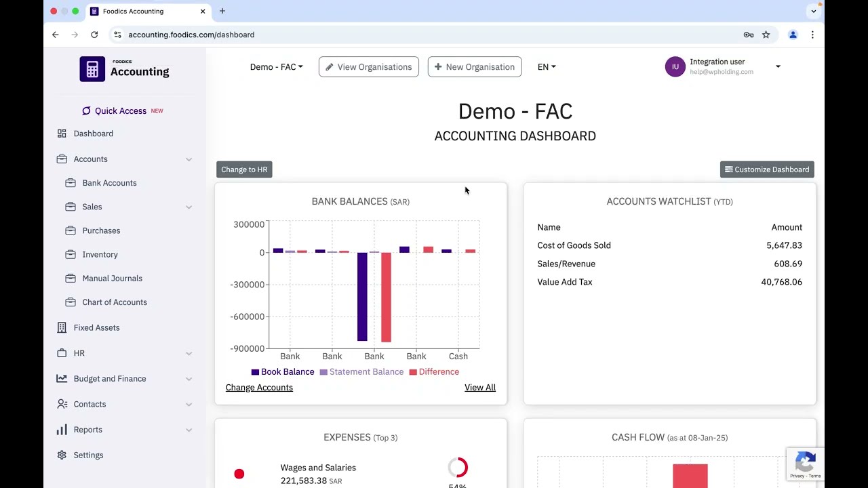Open Purchases in the sidebar
The image size is (868, 488).
(101, 230)
